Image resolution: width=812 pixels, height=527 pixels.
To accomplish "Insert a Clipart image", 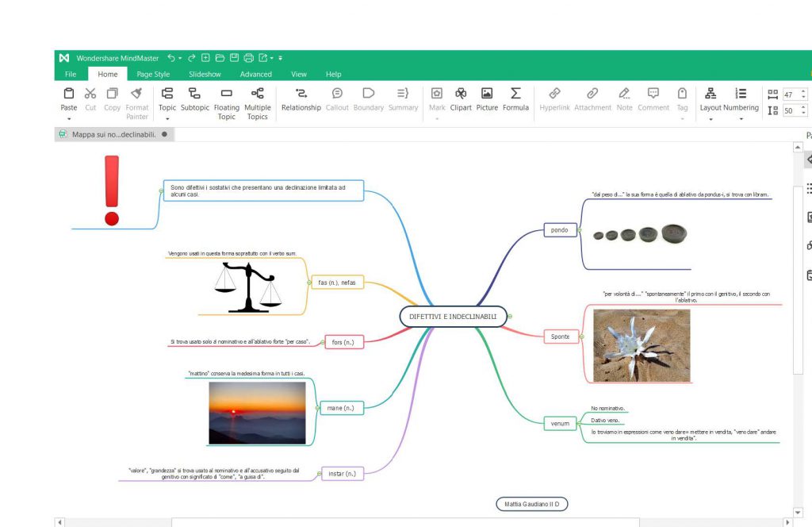I will pos(461,98).
